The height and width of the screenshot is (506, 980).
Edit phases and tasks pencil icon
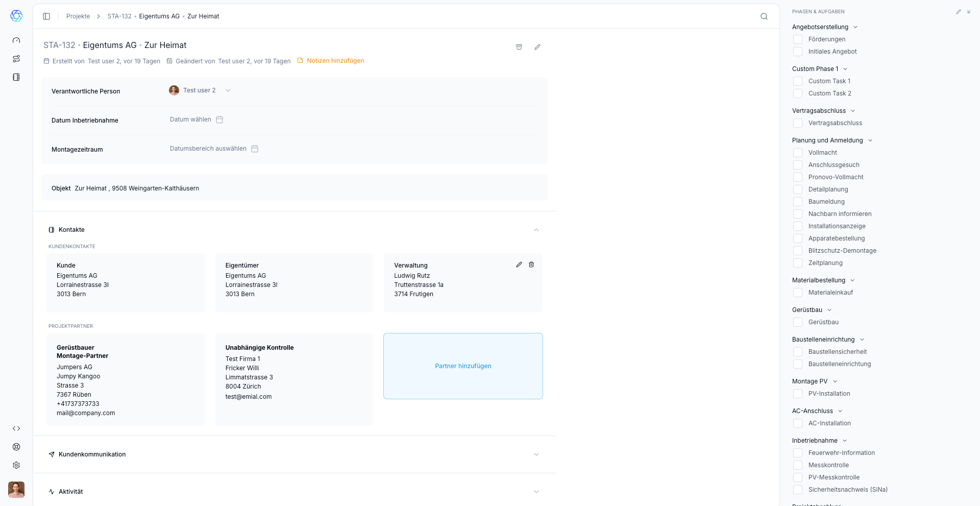(958, 12)
